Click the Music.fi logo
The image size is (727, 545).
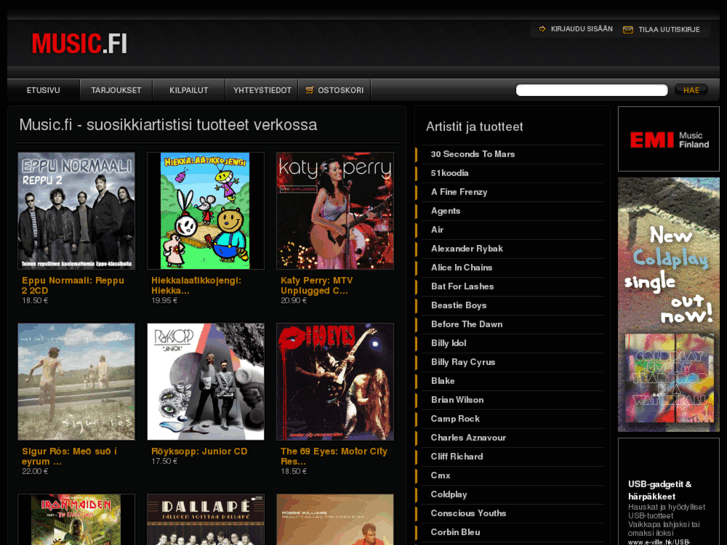(x=79, y=43)
